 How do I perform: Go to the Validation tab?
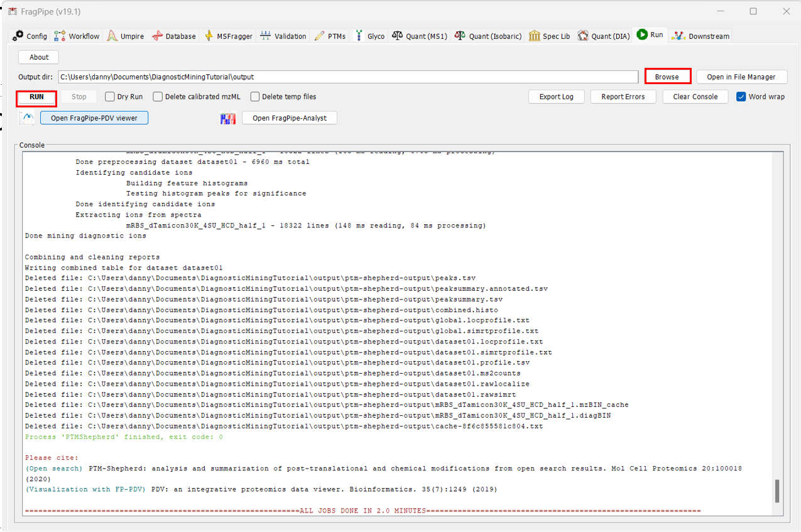click(x=283, y=36)
